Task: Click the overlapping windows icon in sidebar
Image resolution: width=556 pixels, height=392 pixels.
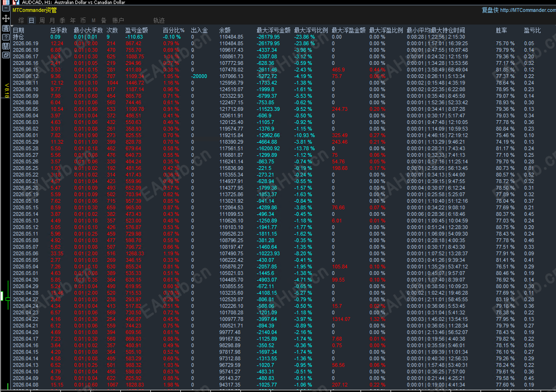Action: pos(6,55)
